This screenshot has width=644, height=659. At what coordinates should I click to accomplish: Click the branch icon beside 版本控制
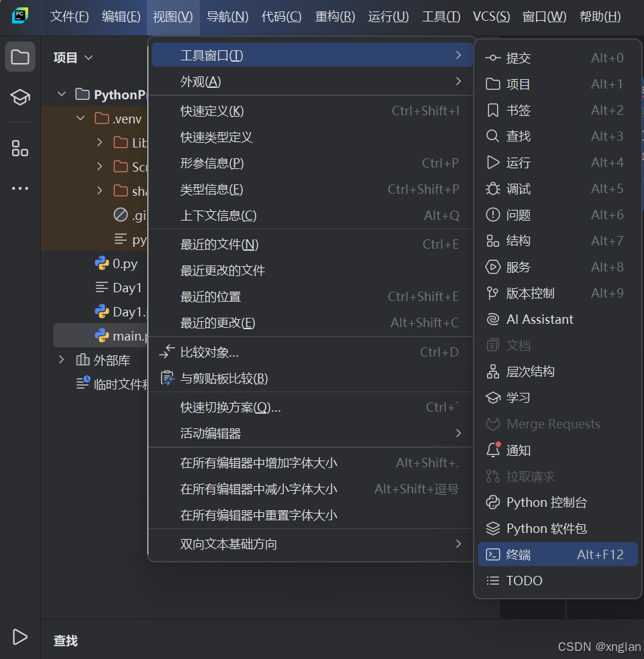click(x=492, y=293)
